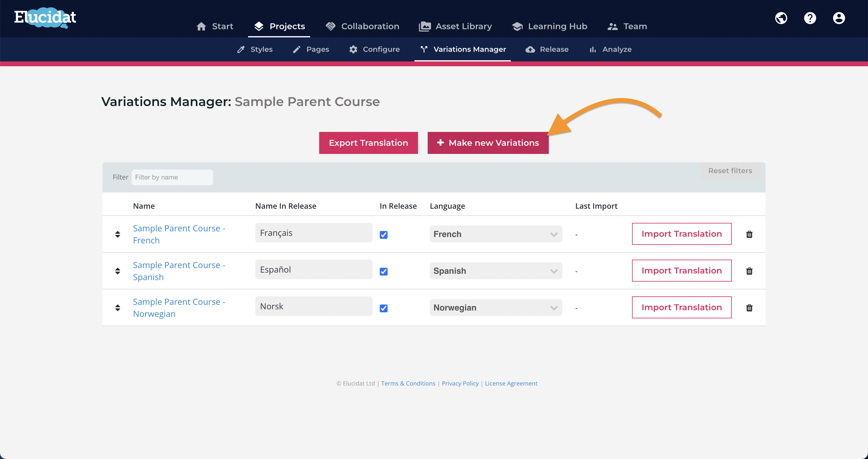Open the Terms & Conditions link
The height and width of the screenshot is (459, 868).
[x=408, y=383]
